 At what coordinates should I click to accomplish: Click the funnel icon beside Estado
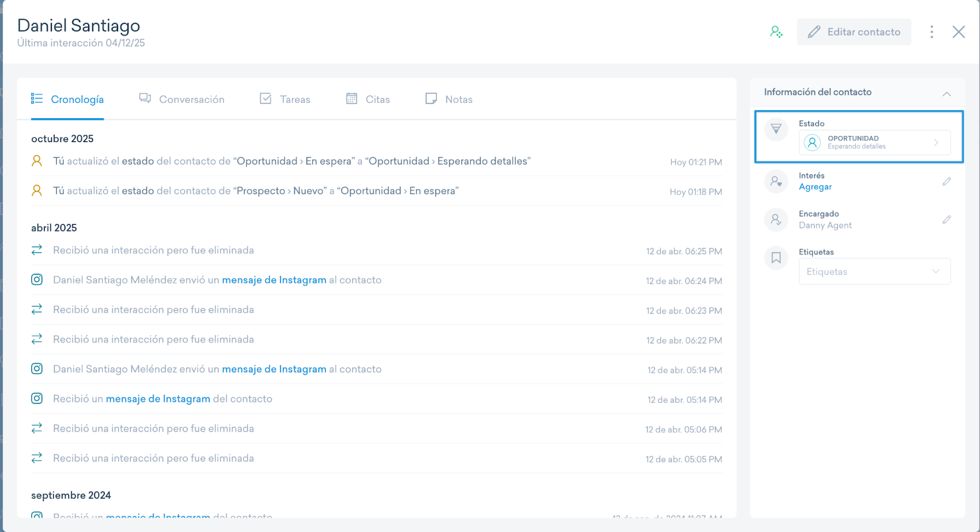pos(776,129)
